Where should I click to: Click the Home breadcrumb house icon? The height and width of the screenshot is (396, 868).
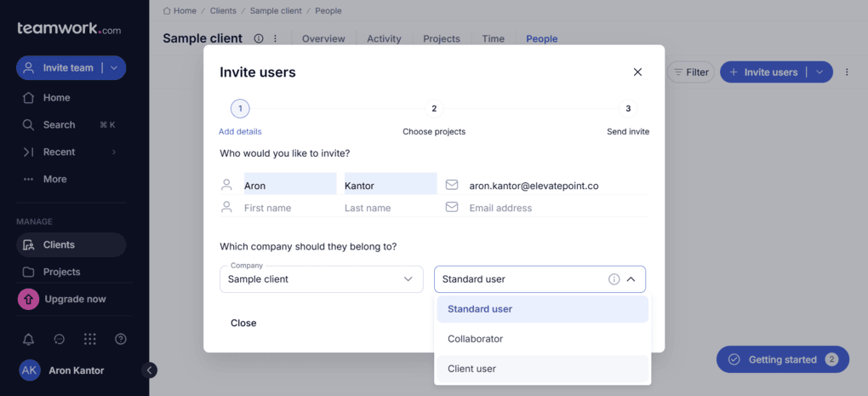tap(167, 10)
